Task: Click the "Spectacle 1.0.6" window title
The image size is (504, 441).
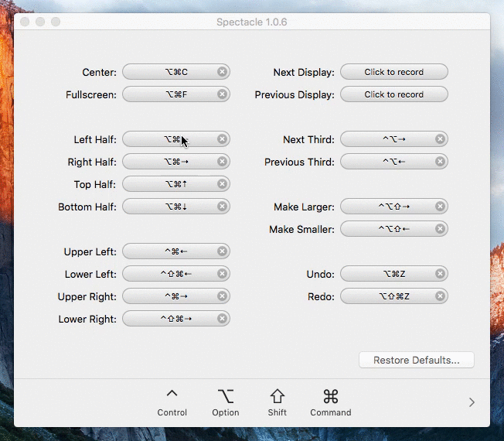Action: click(252, 22)
